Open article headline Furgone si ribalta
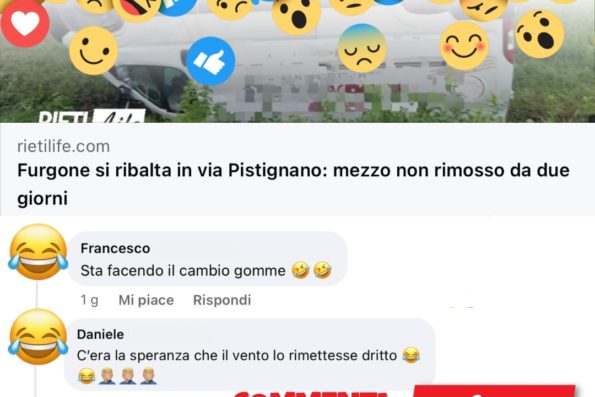This screenshot has width=595, height=397. [293, 184]
